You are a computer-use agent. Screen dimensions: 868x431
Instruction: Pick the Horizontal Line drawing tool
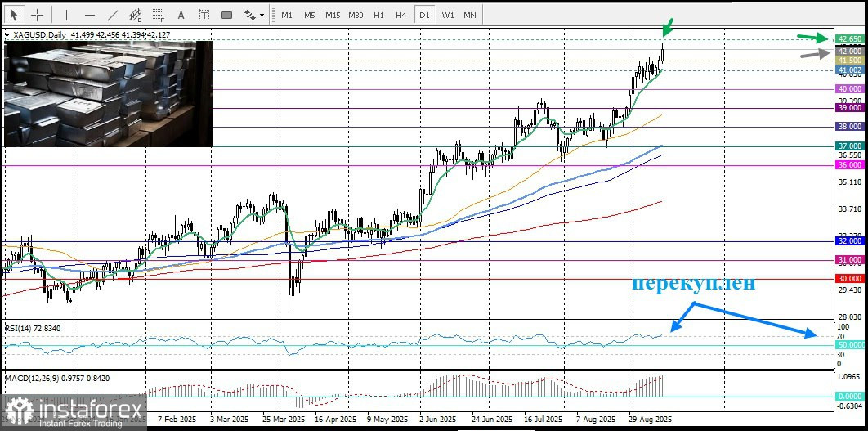(x=90, y=15)
